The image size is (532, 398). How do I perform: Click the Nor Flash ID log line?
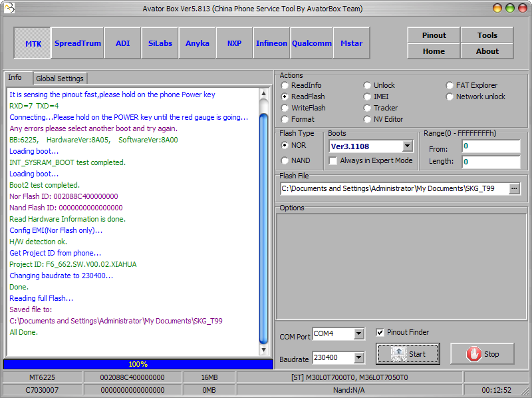pyautogui.click(x=64, y=196)
